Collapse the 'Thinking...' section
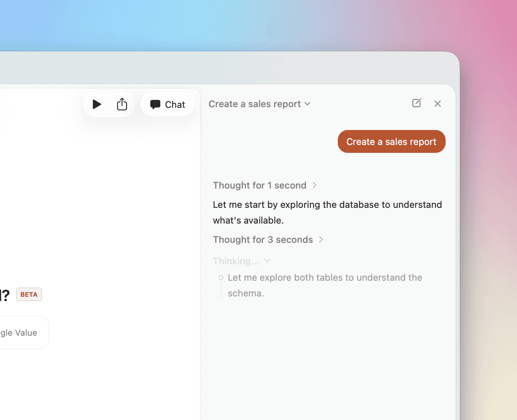This screenshot has height=420, width=517. point(236,261)
